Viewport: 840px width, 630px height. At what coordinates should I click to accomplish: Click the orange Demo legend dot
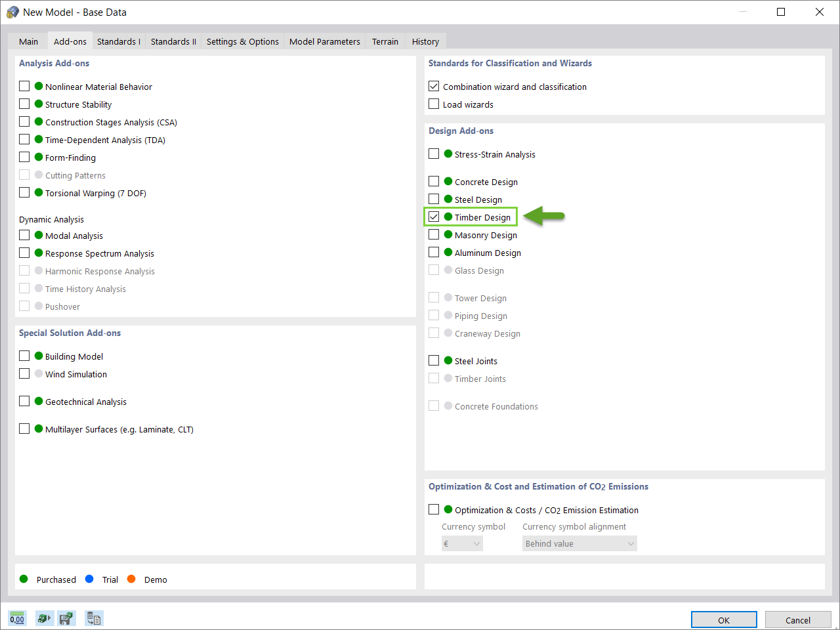coord(131,579)
